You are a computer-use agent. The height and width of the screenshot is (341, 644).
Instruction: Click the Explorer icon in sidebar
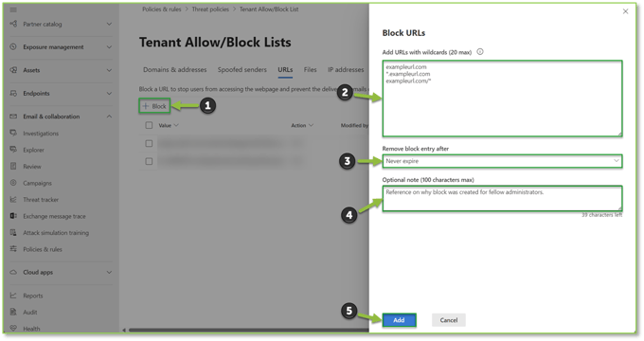13,150
